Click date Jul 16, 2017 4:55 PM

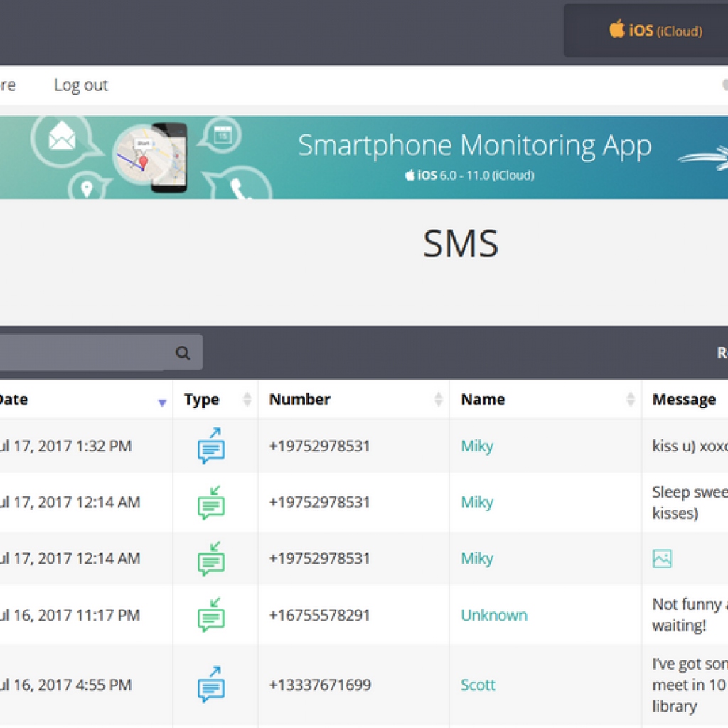click(66, 685)
